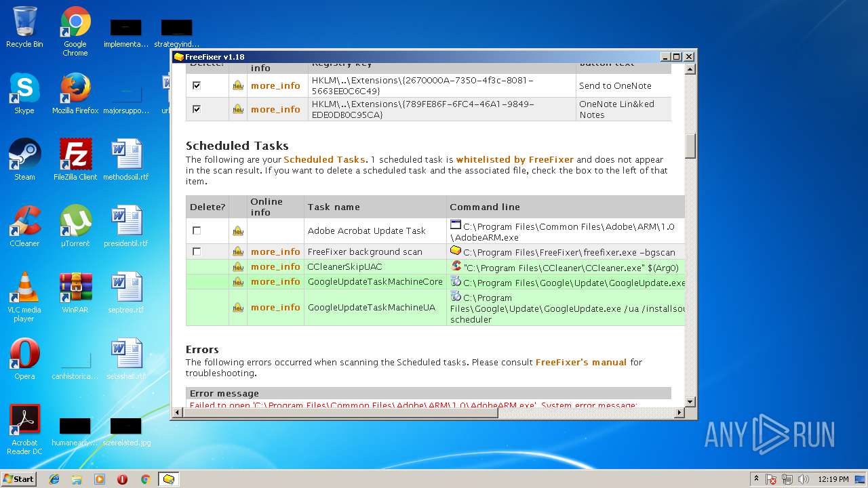Image resolution: width=868 pixels, height=488 pixels.
Task: Open methodsoil.rtf document icon
Action: (x=126, y=160)
